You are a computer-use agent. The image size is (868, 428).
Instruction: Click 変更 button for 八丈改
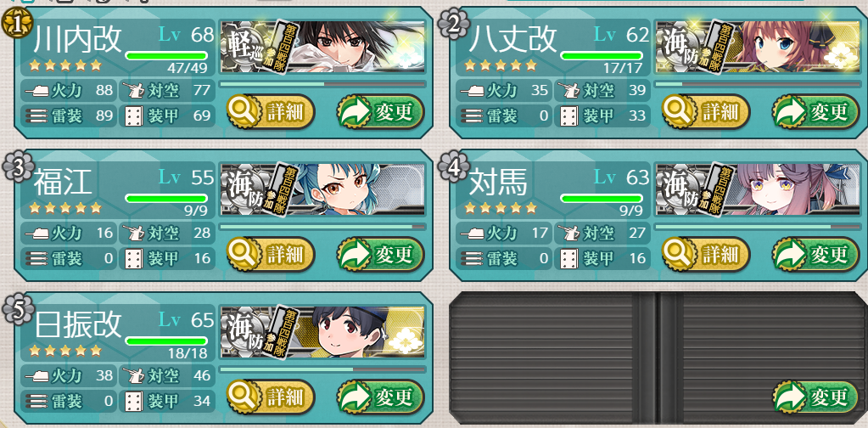tap(815, 112)
